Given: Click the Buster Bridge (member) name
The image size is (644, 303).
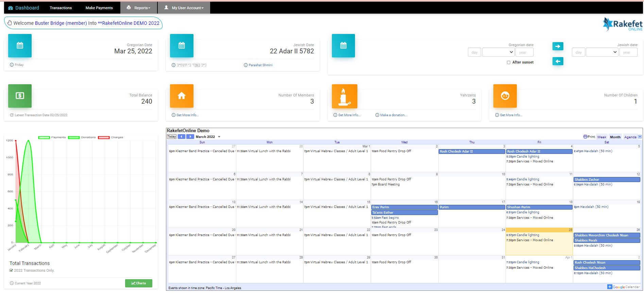Looking at the screenshot, I should click(x=61, y=23).
